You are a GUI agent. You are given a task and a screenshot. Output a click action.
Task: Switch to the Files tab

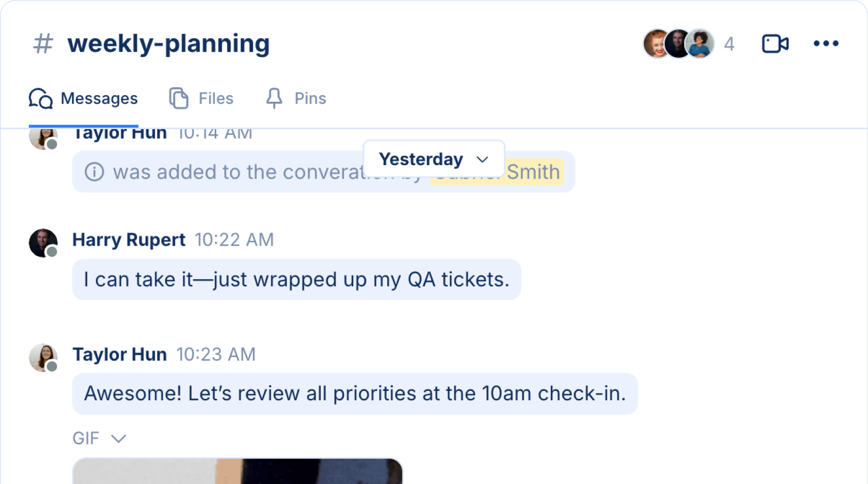[201, 98]
